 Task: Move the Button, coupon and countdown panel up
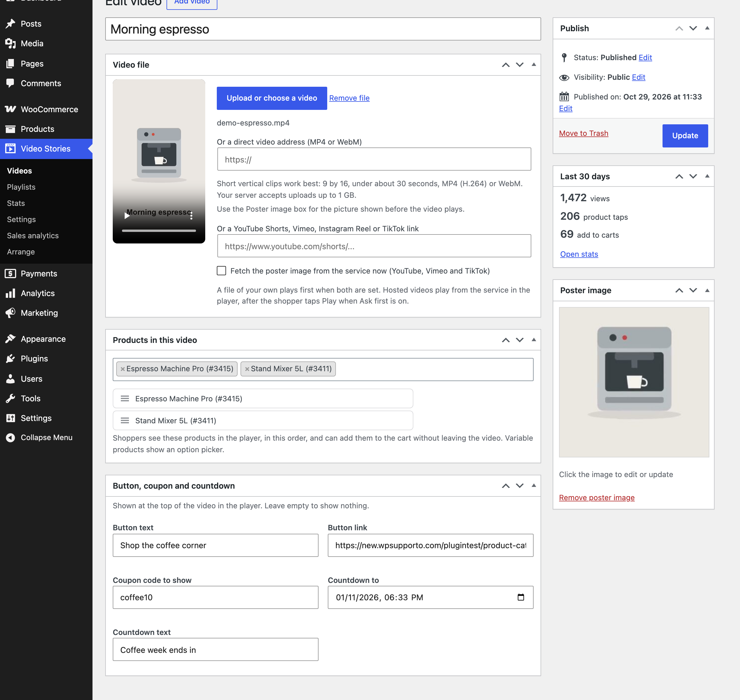point(506,485)
